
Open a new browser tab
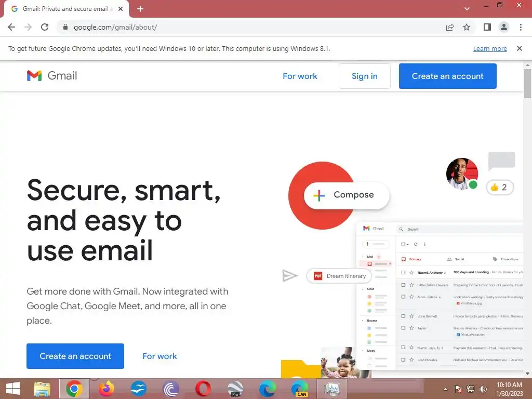(140, 9)
